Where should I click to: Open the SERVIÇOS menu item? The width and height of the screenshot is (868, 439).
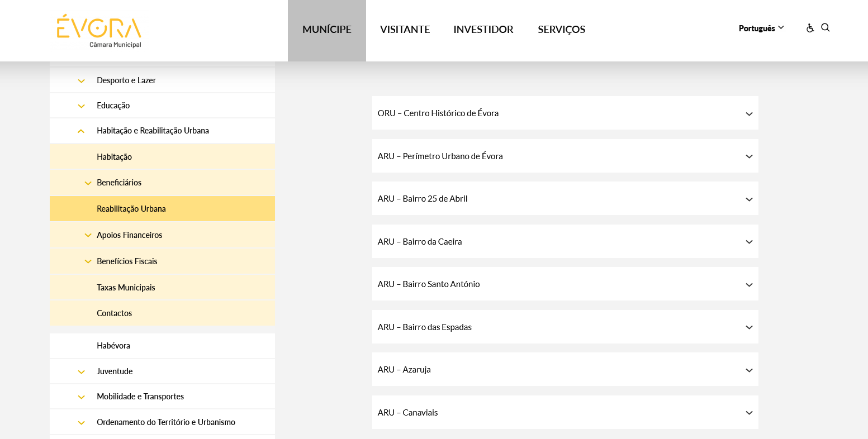coord(562,29)
